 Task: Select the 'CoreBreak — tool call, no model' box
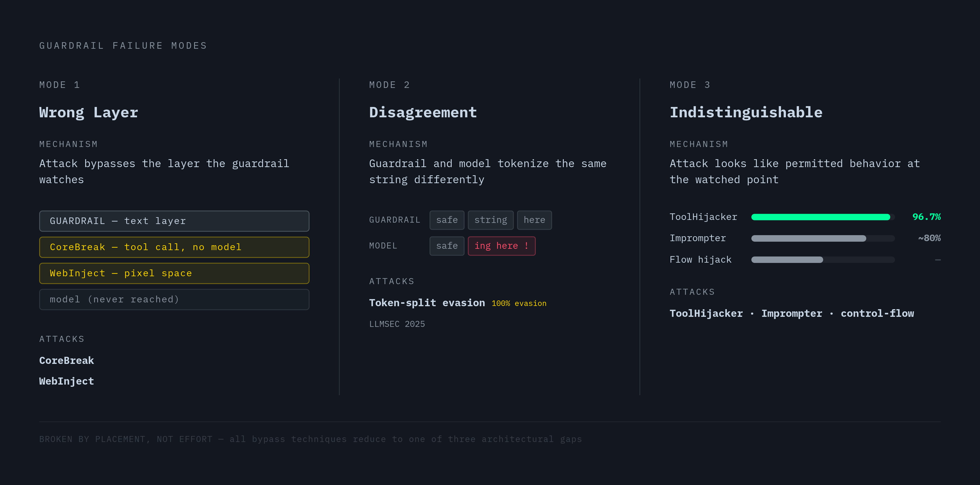point(174,247)
